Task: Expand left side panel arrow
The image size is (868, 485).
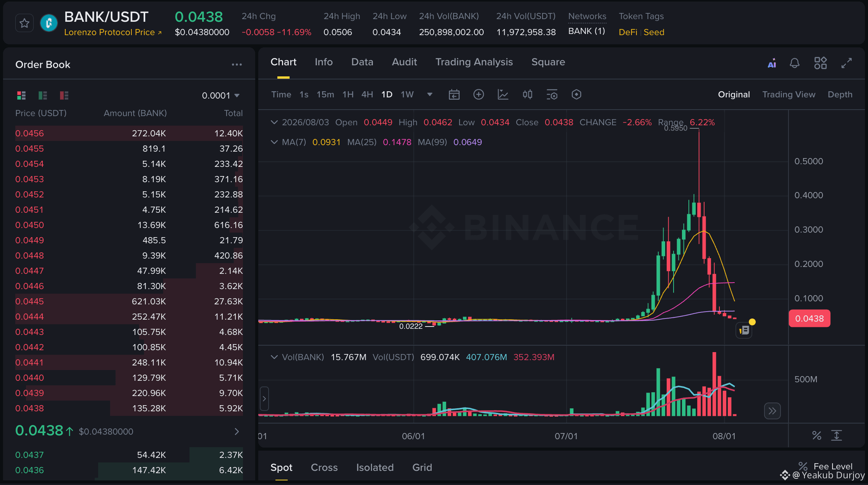Action: click(264, 399)
